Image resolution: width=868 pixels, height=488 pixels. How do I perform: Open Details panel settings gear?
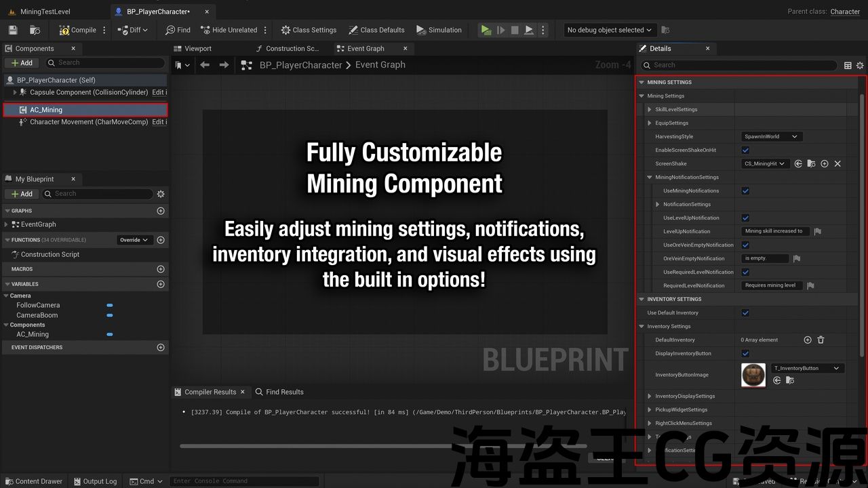860,66
